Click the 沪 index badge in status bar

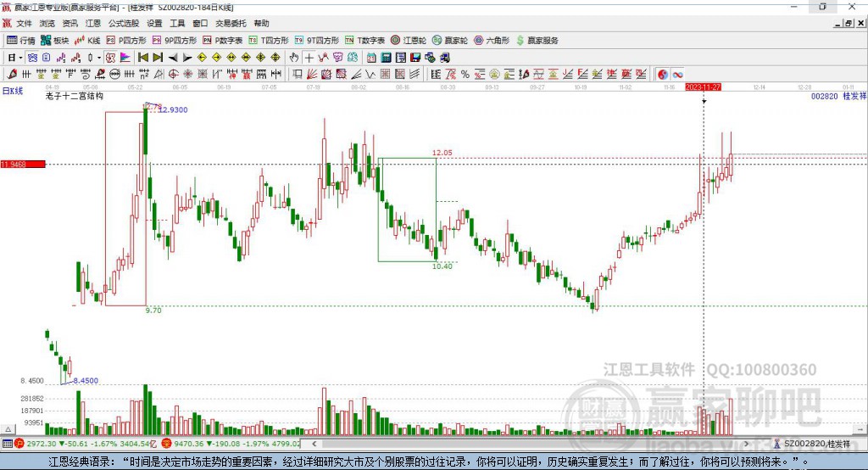19,444
